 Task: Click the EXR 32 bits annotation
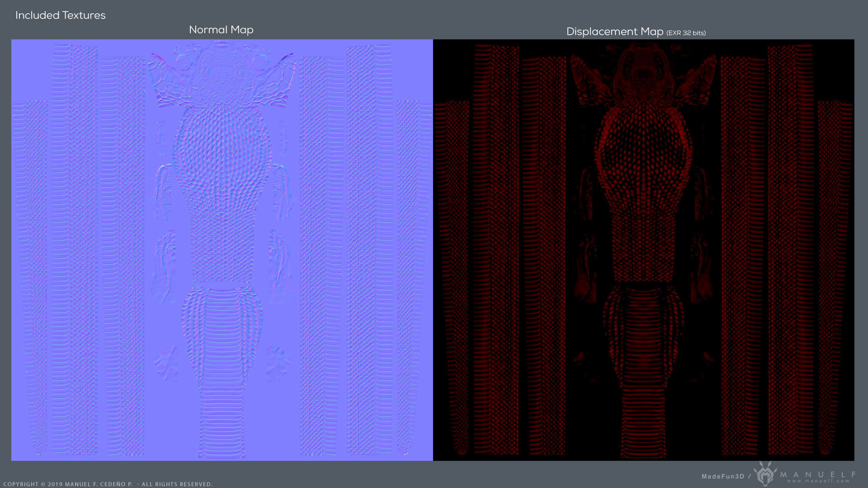(x=686, y=33)
